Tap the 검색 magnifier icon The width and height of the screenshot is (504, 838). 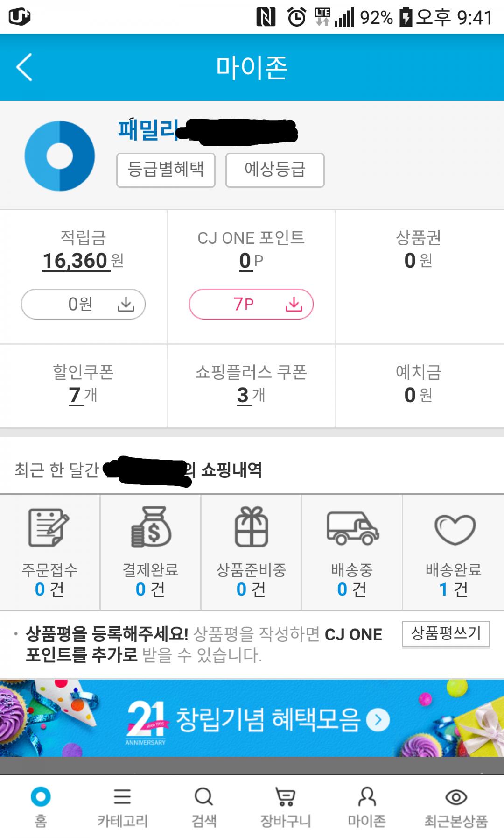click(204, 797)
